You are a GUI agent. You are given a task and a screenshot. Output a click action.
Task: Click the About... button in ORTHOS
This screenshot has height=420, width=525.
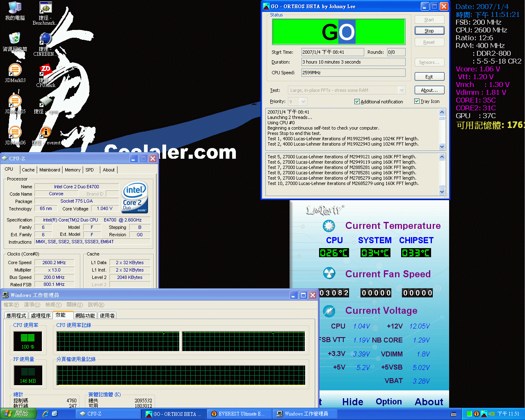pos(429,90)
